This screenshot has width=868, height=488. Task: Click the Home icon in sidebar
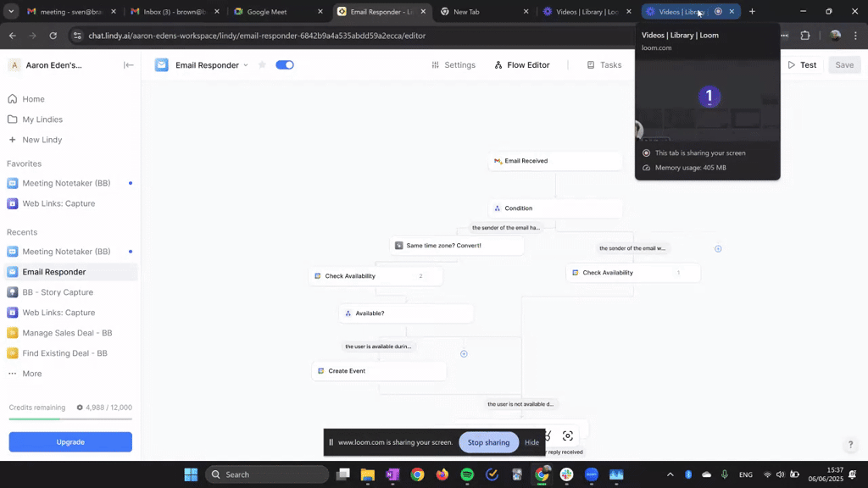pyautogui.click(x=12, y=99)
